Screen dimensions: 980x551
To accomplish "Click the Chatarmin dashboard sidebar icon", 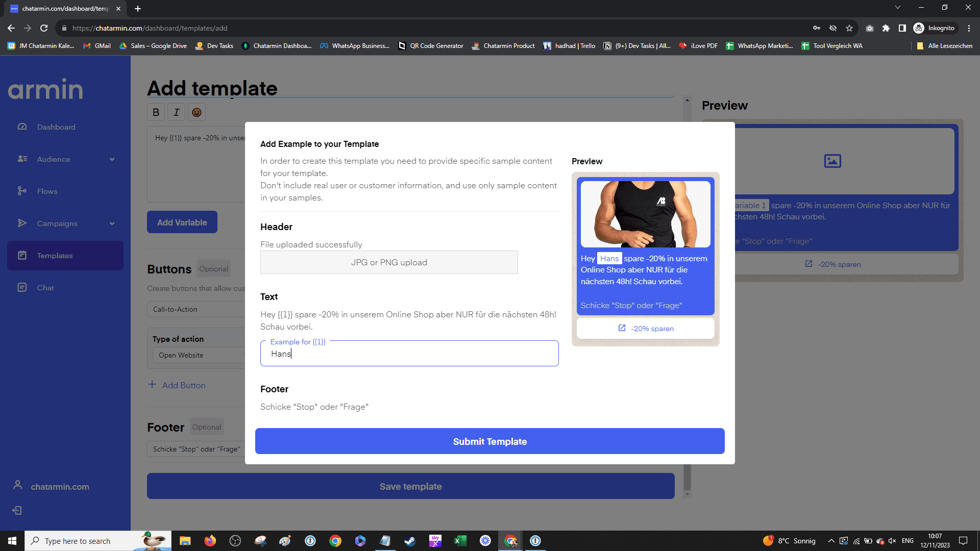I will (x=22, y=127).
